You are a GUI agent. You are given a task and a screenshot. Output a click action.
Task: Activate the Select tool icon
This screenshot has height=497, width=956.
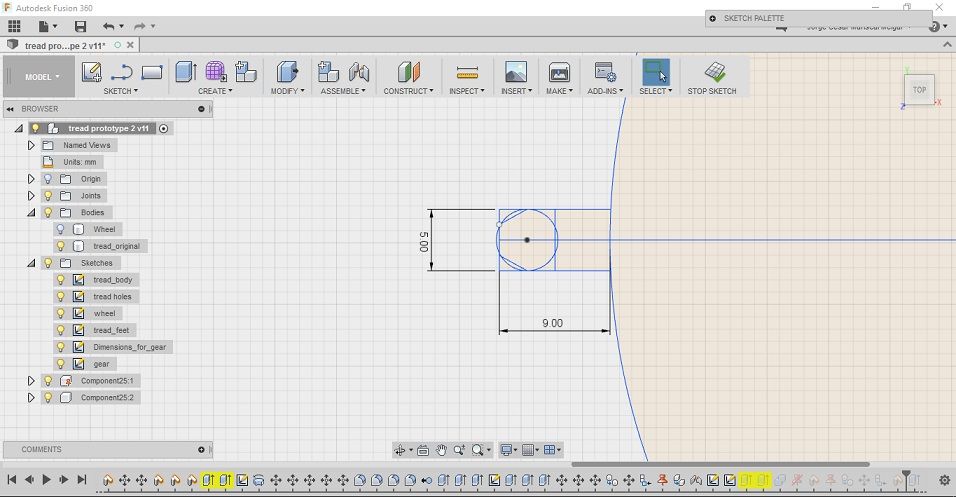(655, 72)
